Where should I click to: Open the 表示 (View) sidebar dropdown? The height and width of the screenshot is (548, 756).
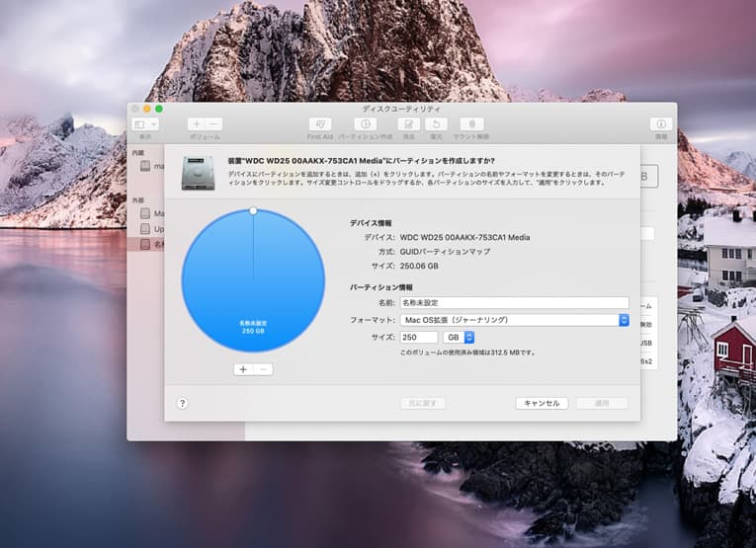pos(144,124)
